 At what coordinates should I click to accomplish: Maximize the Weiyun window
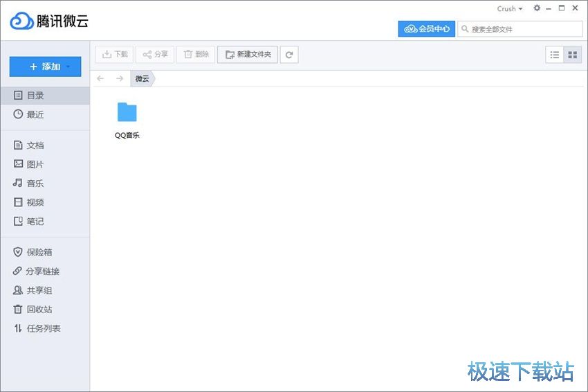pyautogui.click(x=562, y=8)
